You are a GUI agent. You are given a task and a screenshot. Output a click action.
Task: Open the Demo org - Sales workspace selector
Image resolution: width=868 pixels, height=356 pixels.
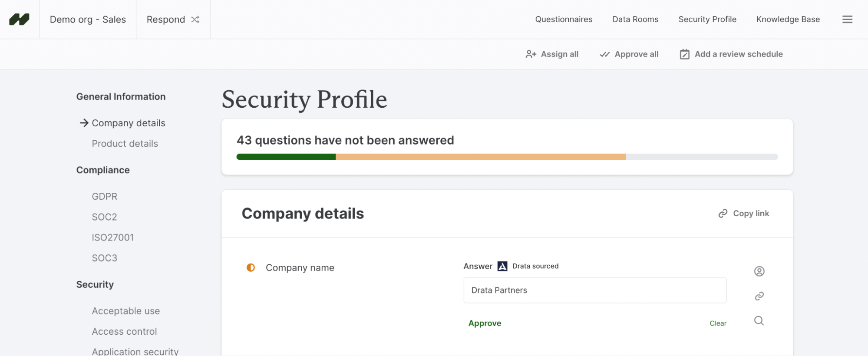[88, 20]
